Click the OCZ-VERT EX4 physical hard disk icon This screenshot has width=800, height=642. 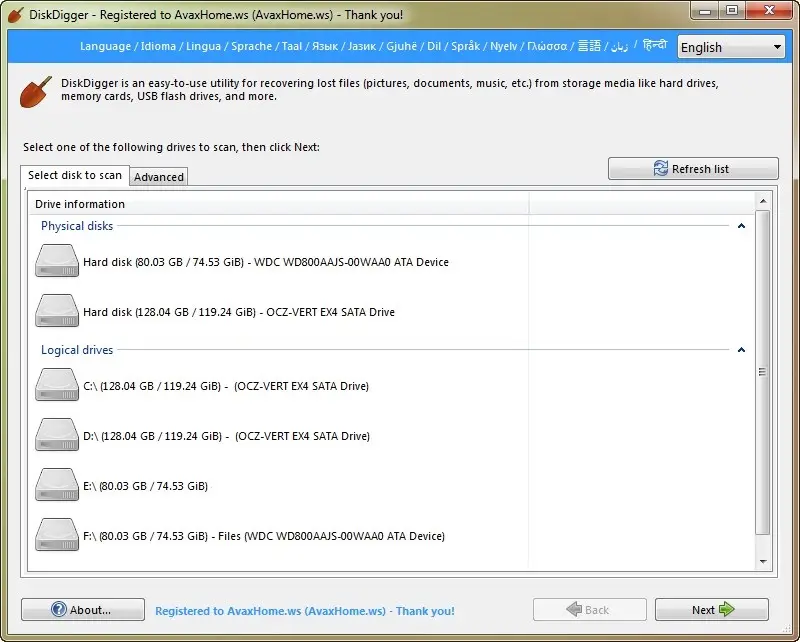click(x=57, y=310)
